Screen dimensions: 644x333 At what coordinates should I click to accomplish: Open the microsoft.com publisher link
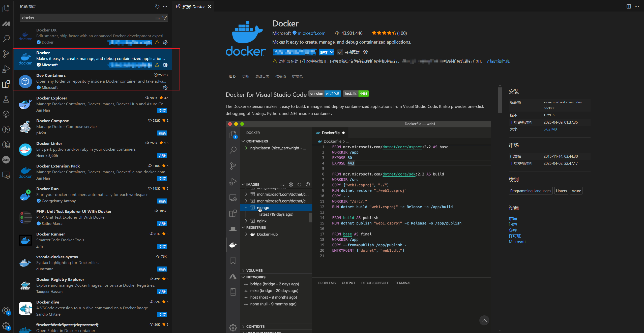[311, 33]
